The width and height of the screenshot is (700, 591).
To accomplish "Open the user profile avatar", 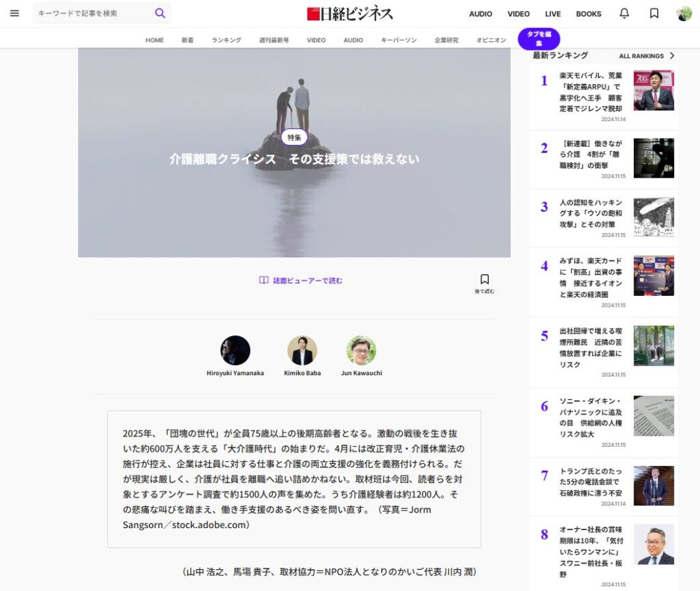I will (x=684, y=14).
